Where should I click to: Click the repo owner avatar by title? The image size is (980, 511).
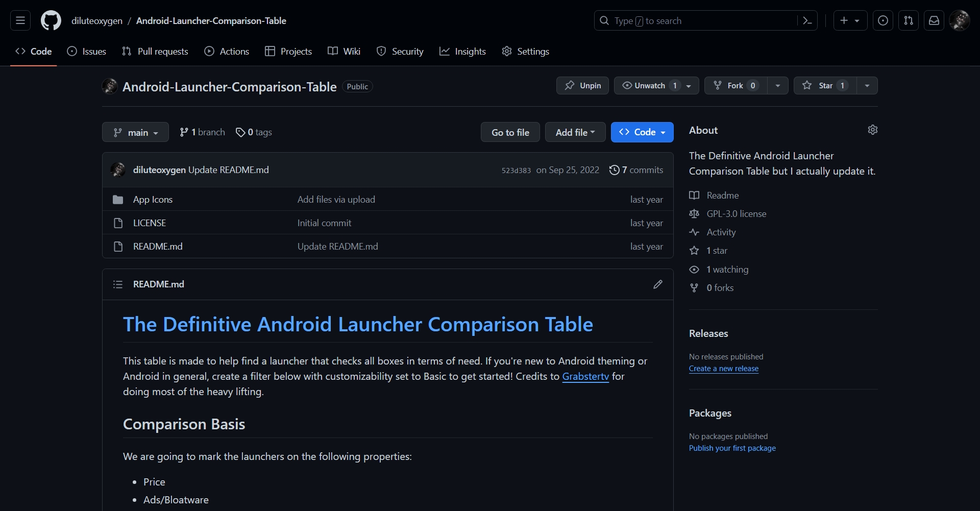click(110, 86)
